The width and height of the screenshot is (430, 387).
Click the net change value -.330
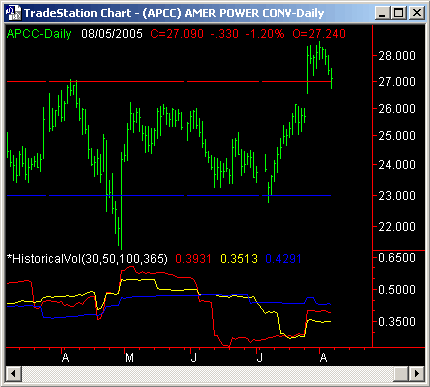coord(224,34)
